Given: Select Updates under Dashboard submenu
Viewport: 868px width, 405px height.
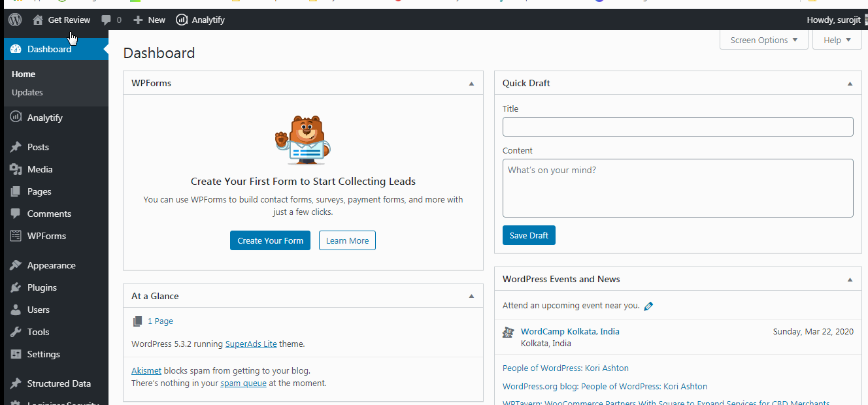Looking at the screenshot, I should coord(27,92).
